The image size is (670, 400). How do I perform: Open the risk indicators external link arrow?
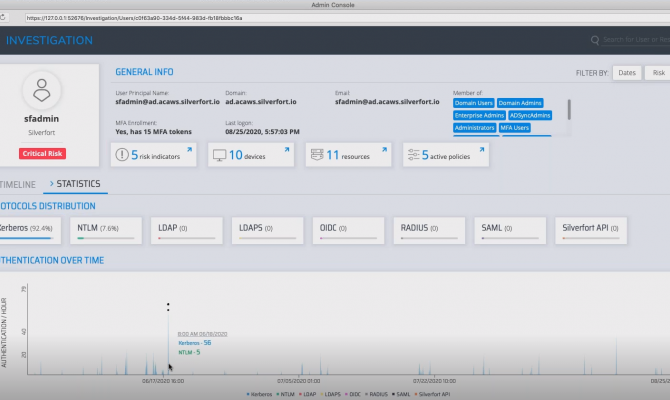(x=189, y=150)
